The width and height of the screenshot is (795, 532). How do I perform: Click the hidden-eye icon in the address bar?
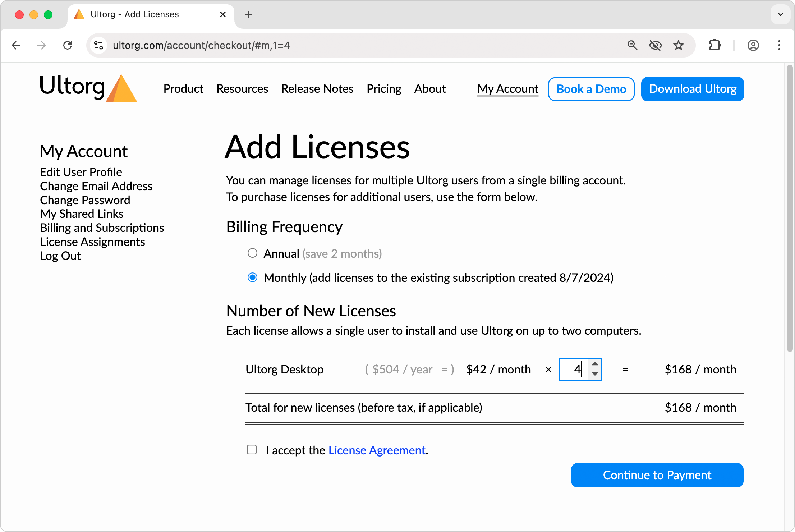[656, 45]
